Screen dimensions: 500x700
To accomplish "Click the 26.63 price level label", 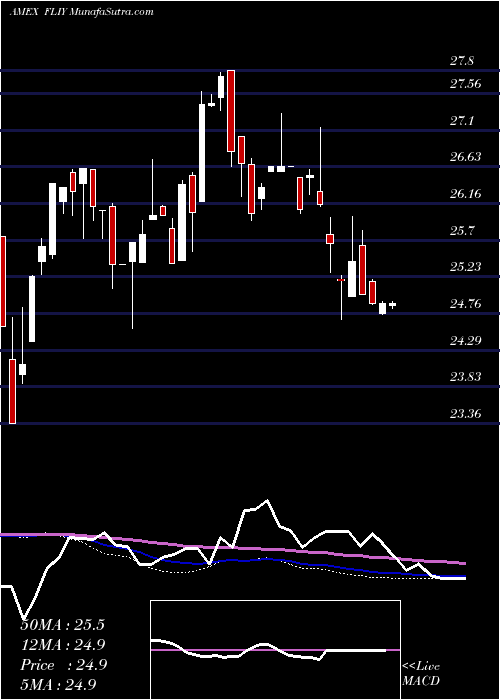I will [x=465, y=157].
